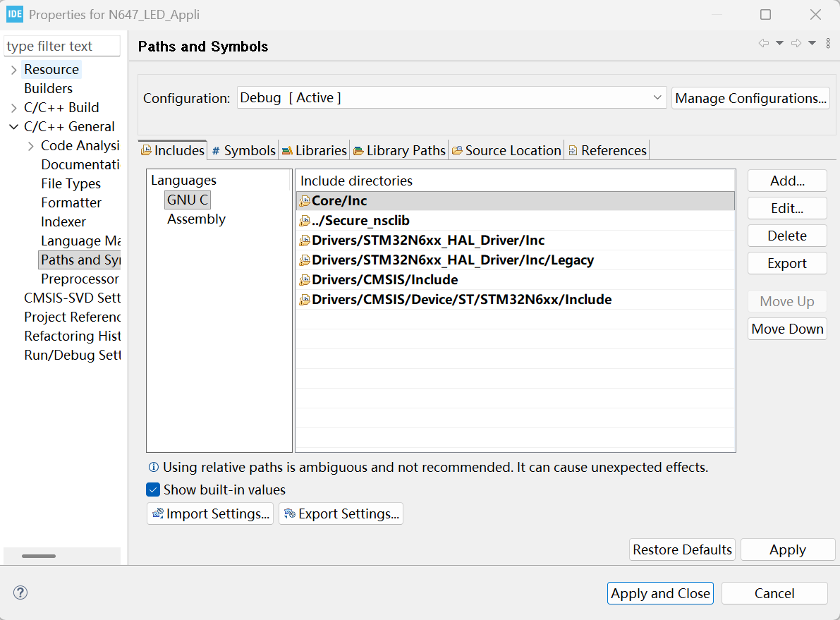The height and width of the screenshot is (620, 840).
Task: Open the forward history dropdown arrow
Action: (x=812, y=44)
